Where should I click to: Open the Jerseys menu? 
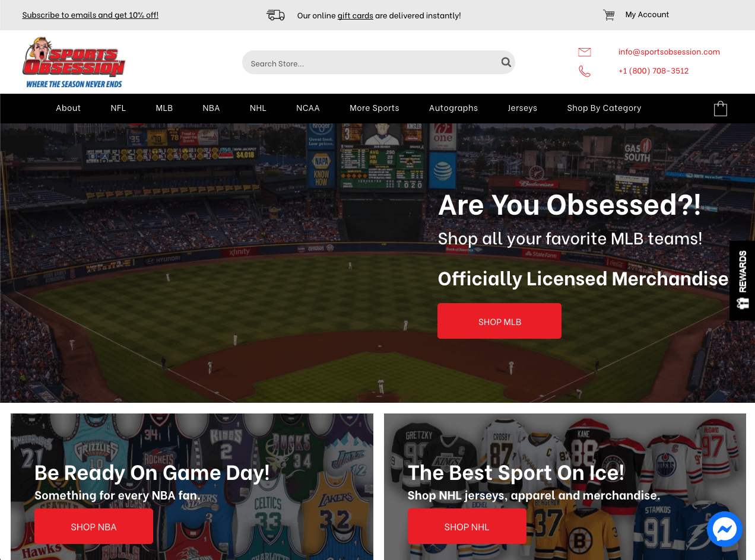pyautogui.click(x=522, y=108)
